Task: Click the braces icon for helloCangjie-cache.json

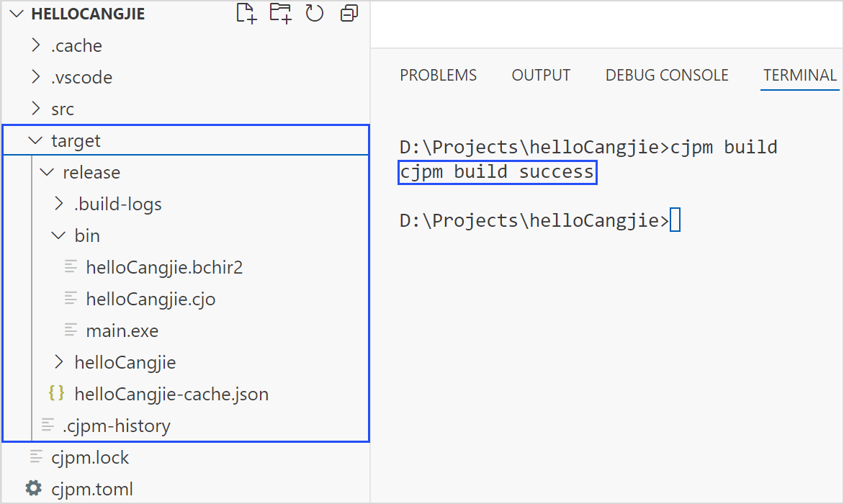Action: coord(56,394)
